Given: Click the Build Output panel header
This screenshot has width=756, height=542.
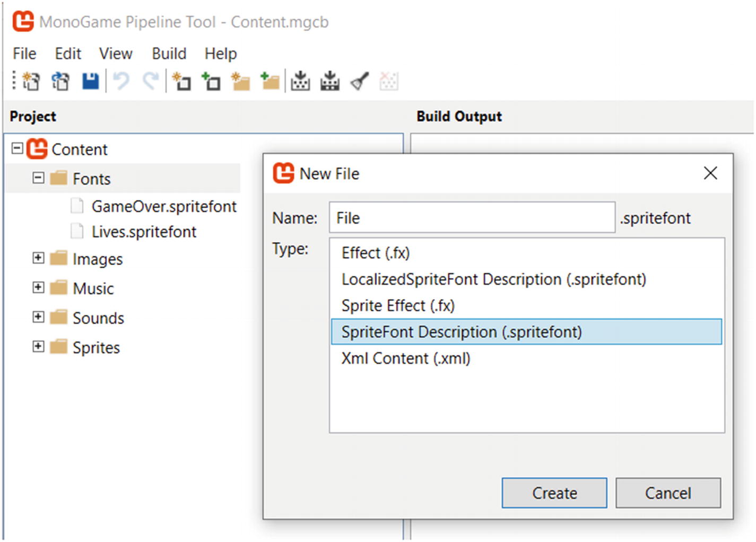Looking at the screenshot, I should tap(459, 116).
